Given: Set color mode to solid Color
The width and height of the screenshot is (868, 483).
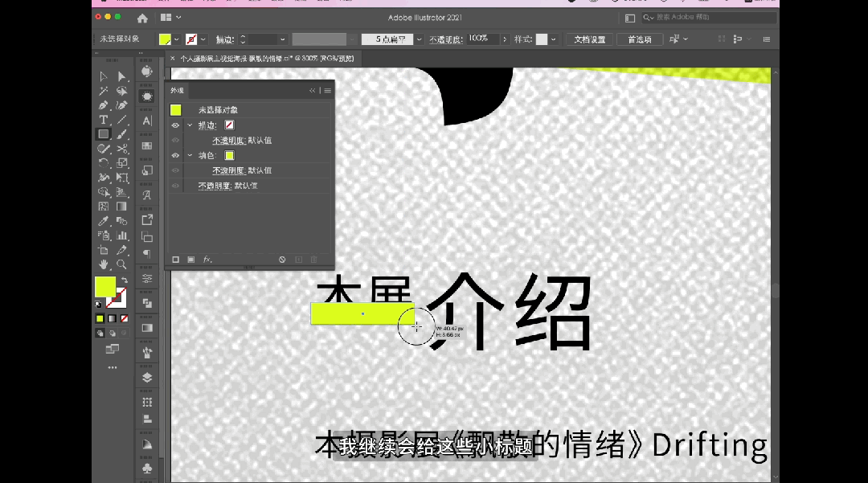Looking at the screenshot, I should (x=100, y=319).
